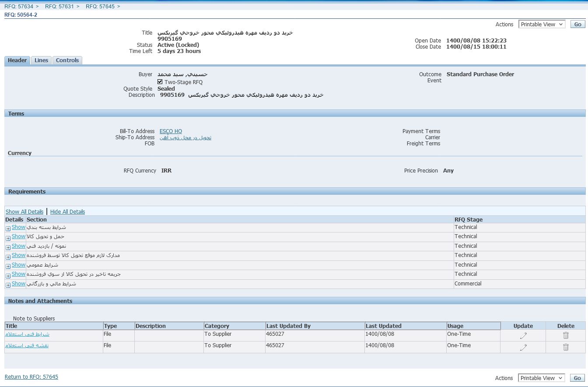Click the top Go button
588x387 pixels.
point(577,25)
